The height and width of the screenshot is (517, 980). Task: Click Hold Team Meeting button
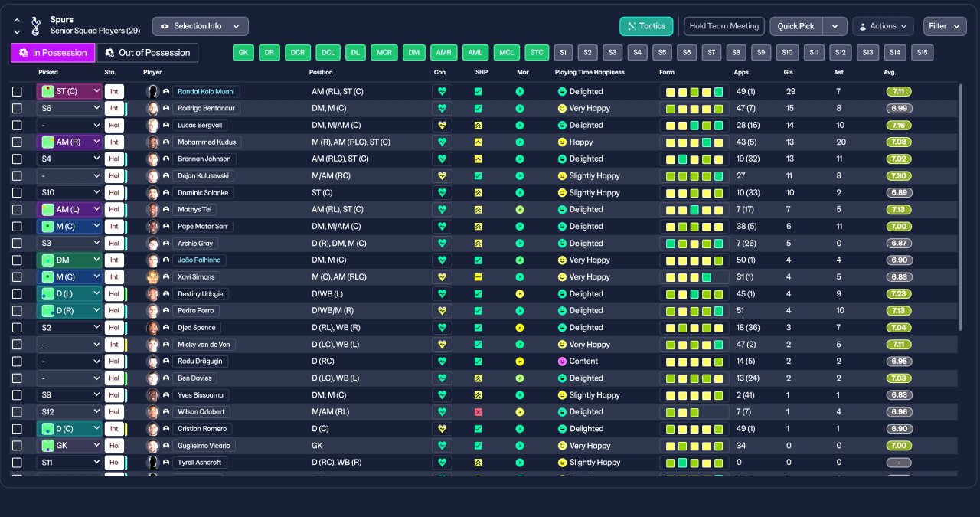pos(724,26)
